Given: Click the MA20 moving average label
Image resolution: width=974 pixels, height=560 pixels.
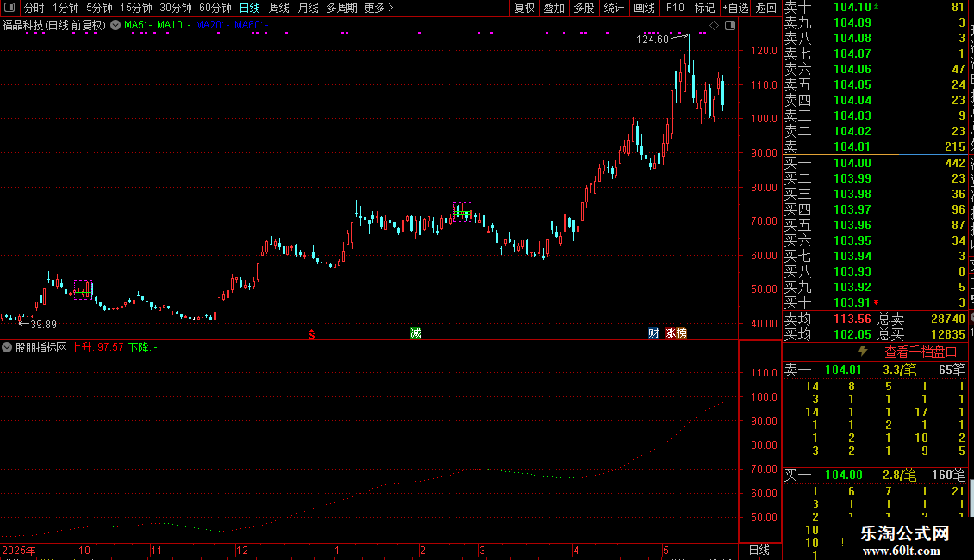Looking at the screenshot, I should pos(212,25).
